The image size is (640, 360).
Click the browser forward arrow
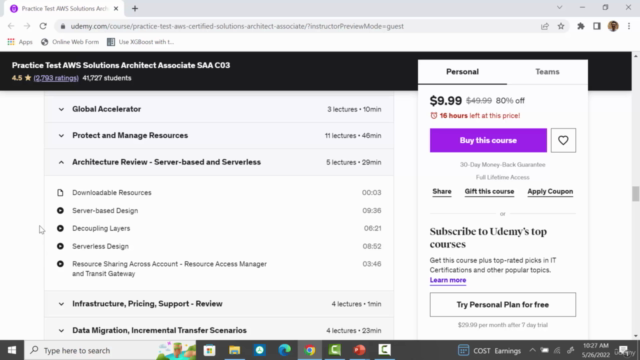tap(27, 26)
